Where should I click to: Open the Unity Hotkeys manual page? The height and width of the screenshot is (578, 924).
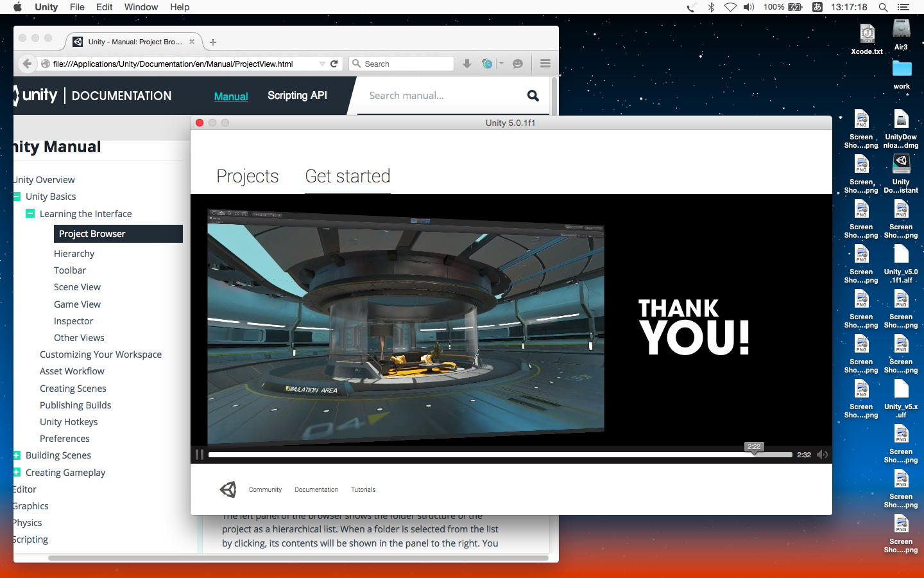(x=69, y=422)
